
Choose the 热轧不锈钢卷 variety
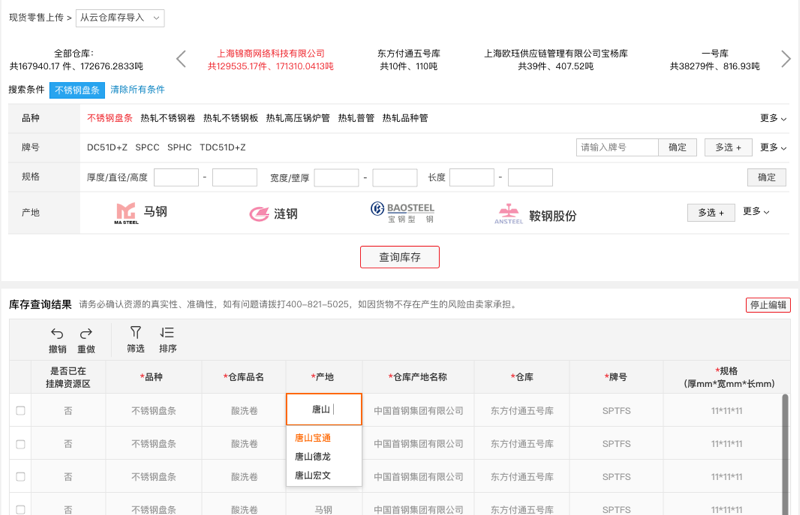(x=168, y=118)
